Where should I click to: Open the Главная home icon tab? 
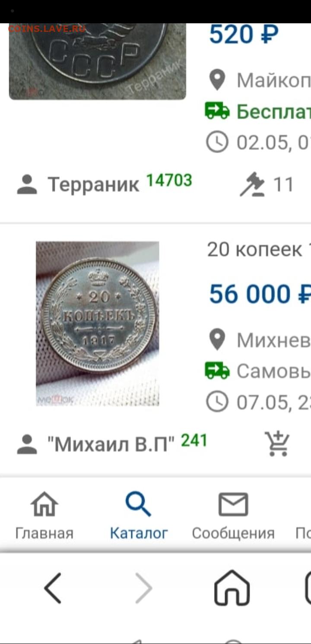pos(44,504)
